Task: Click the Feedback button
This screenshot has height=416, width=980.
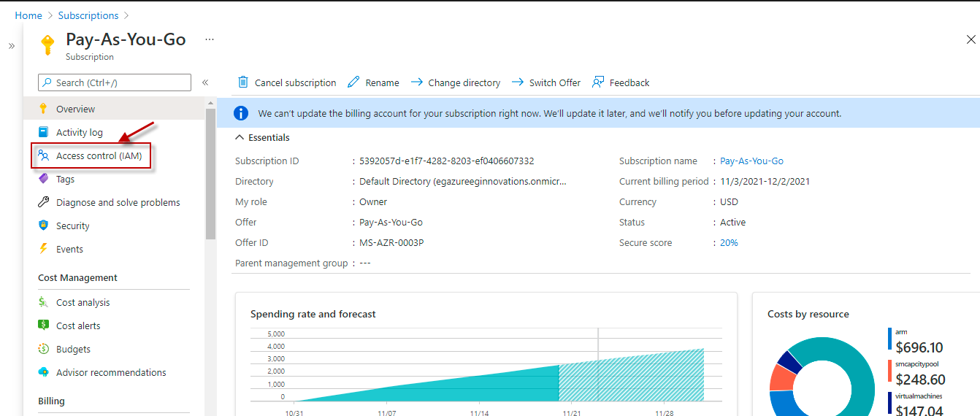Action: [x=621, y=82]
